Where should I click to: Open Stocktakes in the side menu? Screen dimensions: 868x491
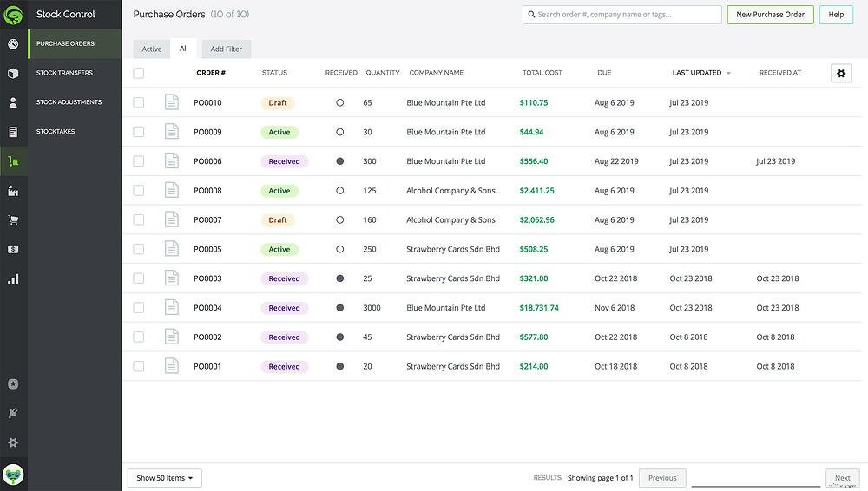point(56,132)
